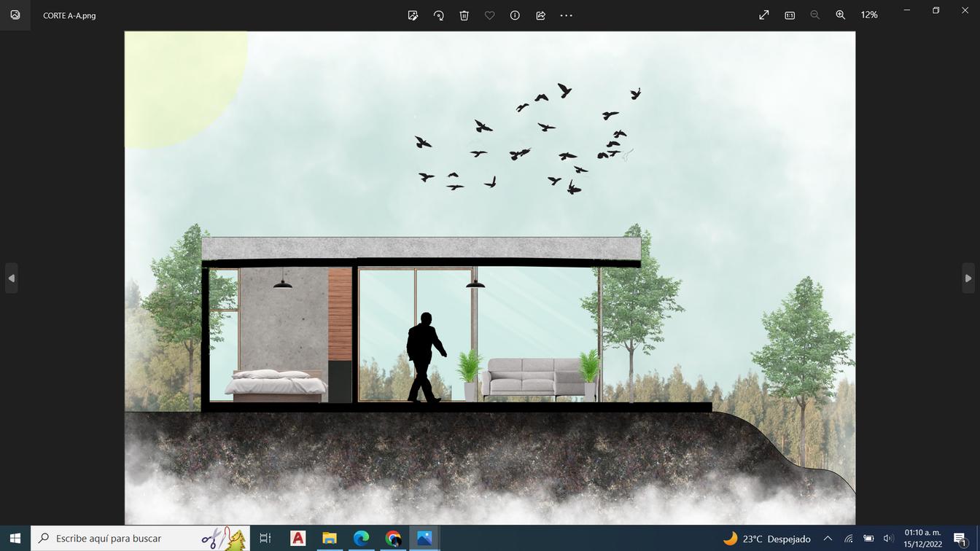Show hidden tray icons chevron

(828, 539)
